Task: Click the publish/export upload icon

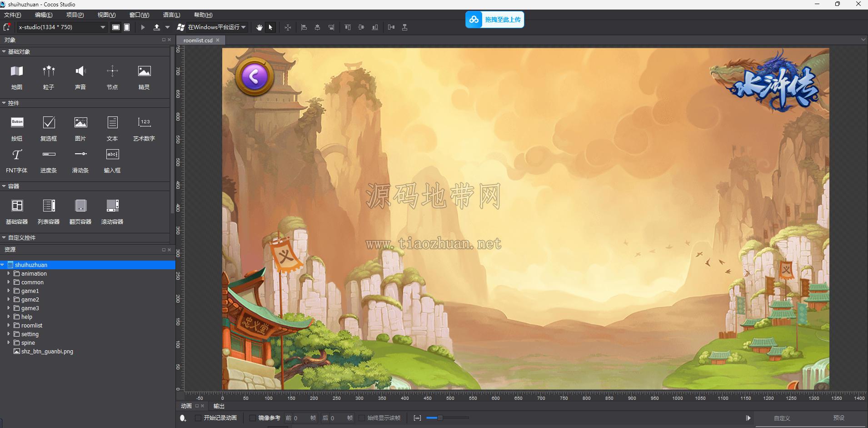Action: coord(157,27)
